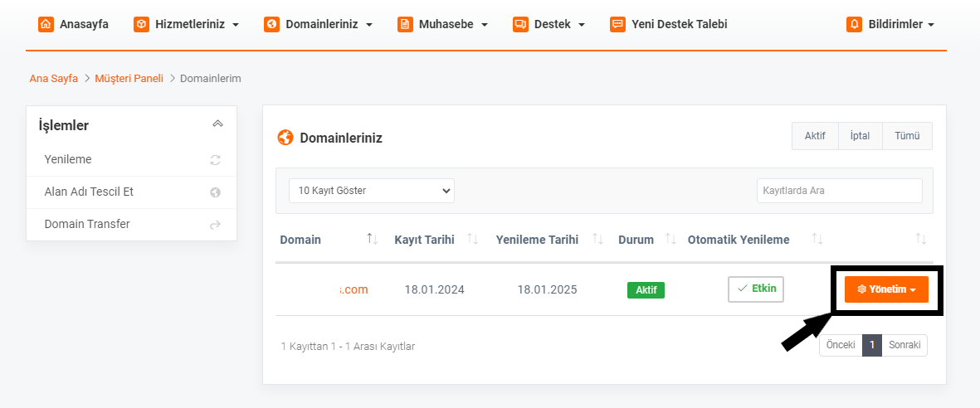
Task: Sort table by Otomatik Yenileme arrows
Action: tap(817, 239)
